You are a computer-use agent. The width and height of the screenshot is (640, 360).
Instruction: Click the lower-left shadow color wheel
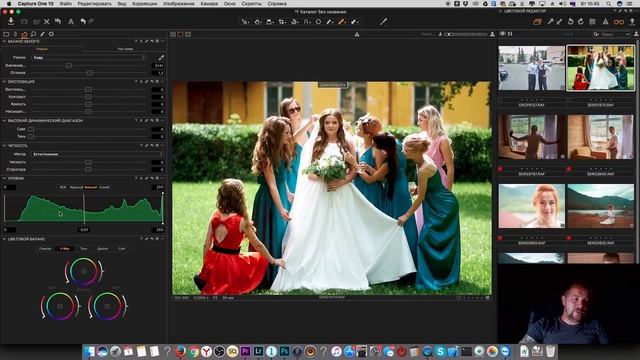pos(60,306)
